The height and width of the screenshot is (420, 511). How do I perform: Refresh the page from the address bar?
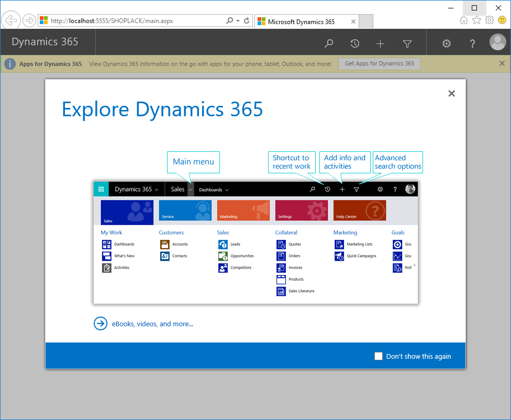point(247,20)
